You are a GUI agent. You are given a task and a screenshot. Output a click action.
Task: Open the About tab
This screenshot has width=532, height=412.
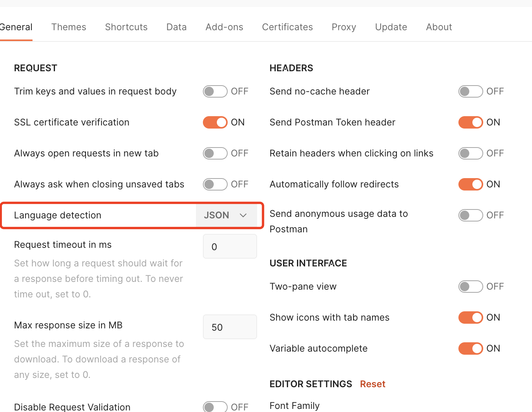(439, 27)
